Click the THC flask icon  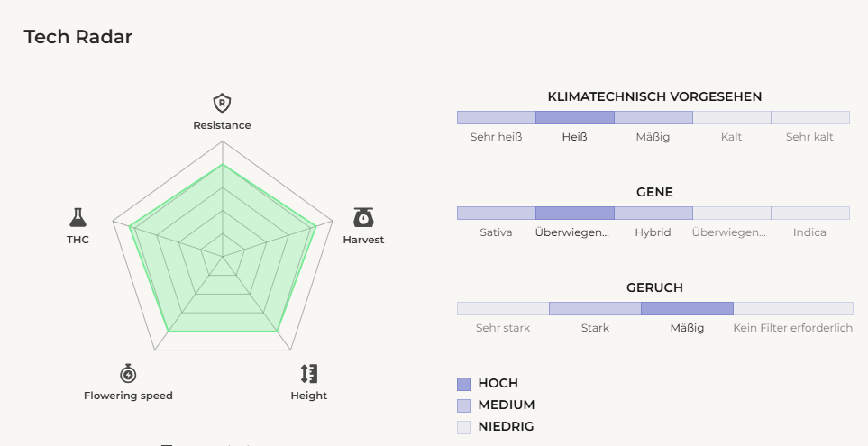point(78,217)
